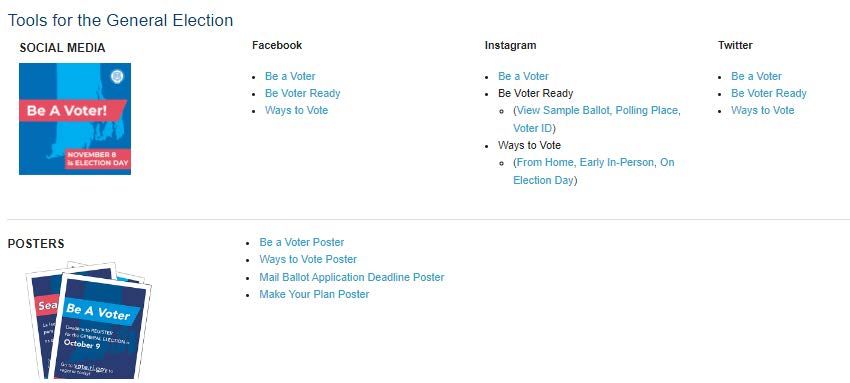Open Facebook Ways to Vote link
850x383 pixels.
coord(297,110)
